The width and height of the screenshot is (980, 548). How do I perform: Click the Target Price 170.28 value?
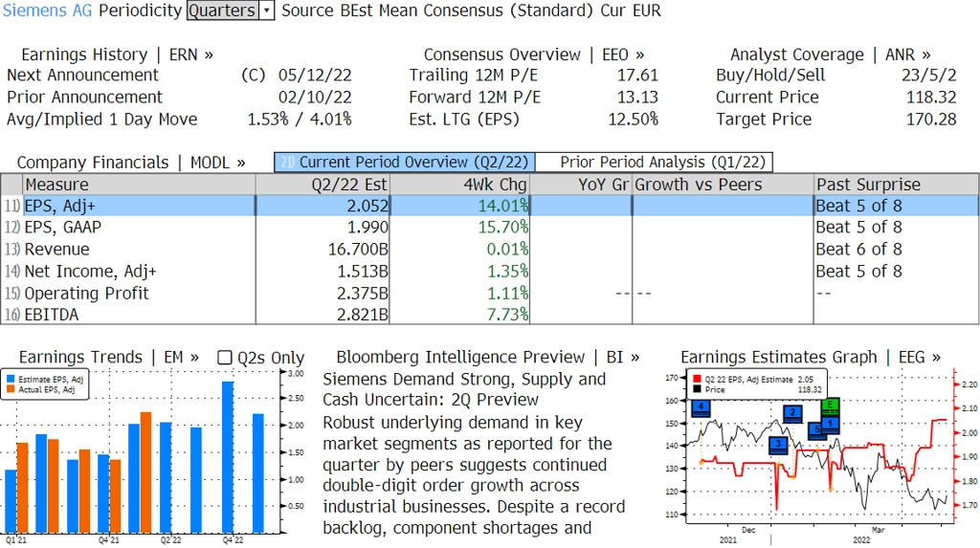(x=931, y=120)
